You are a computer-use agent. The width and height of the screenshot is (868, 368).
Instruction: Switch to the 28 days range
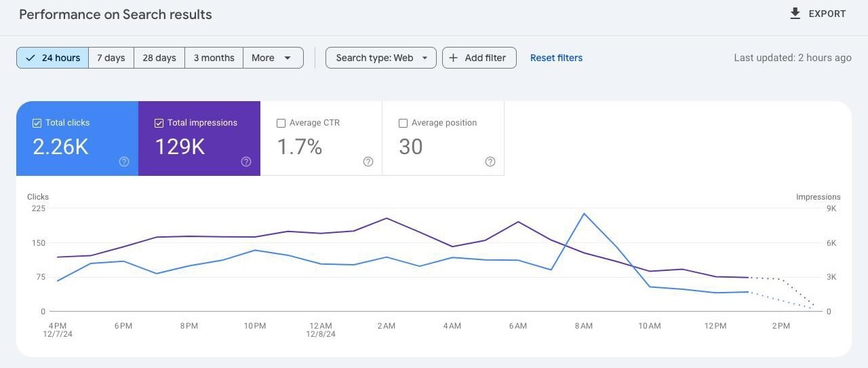click(x=159, y=58)
